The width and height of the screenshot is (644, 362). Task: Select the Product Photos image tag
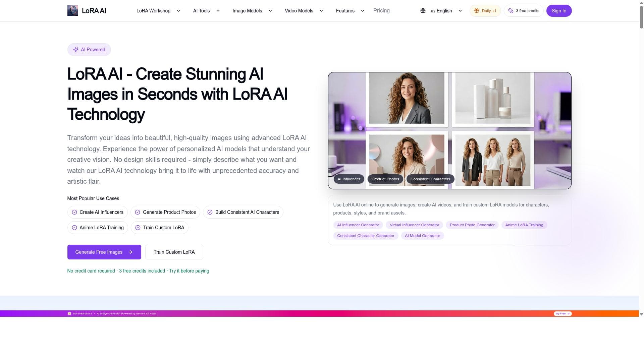point(385,179)
